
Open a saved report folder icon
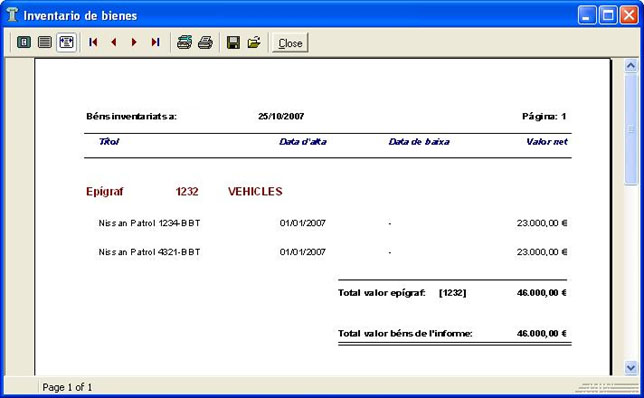point(254,42)
